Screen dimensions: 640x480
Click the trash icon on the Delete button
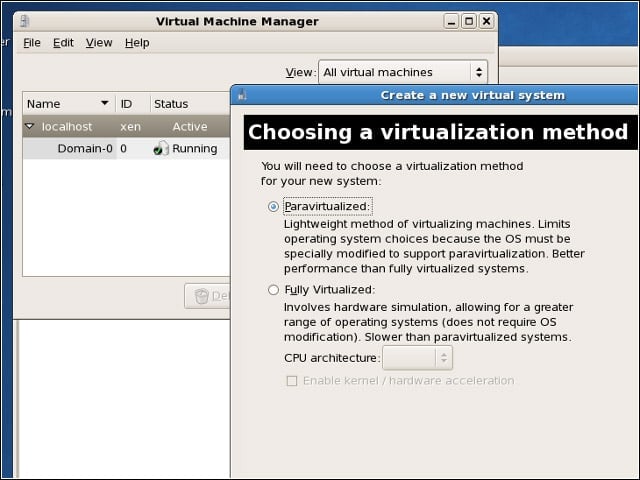pos(201,296)
